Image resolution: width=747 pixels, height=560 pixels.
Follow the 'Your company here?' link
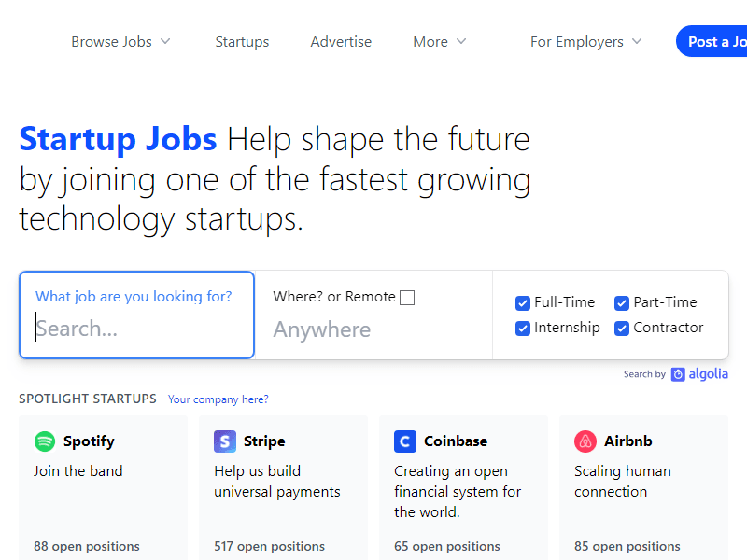(x=218, y=399)
